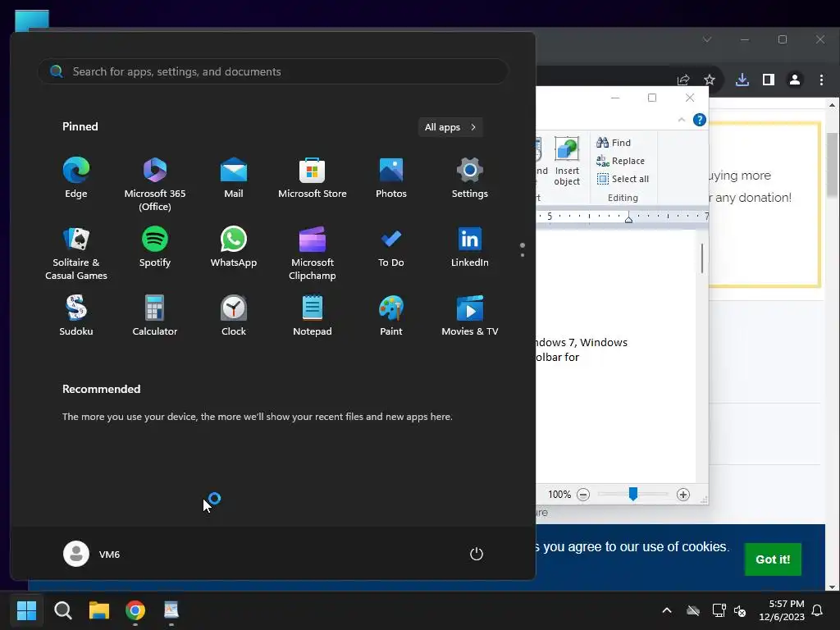Launch Notepad

tap(313, 316)
